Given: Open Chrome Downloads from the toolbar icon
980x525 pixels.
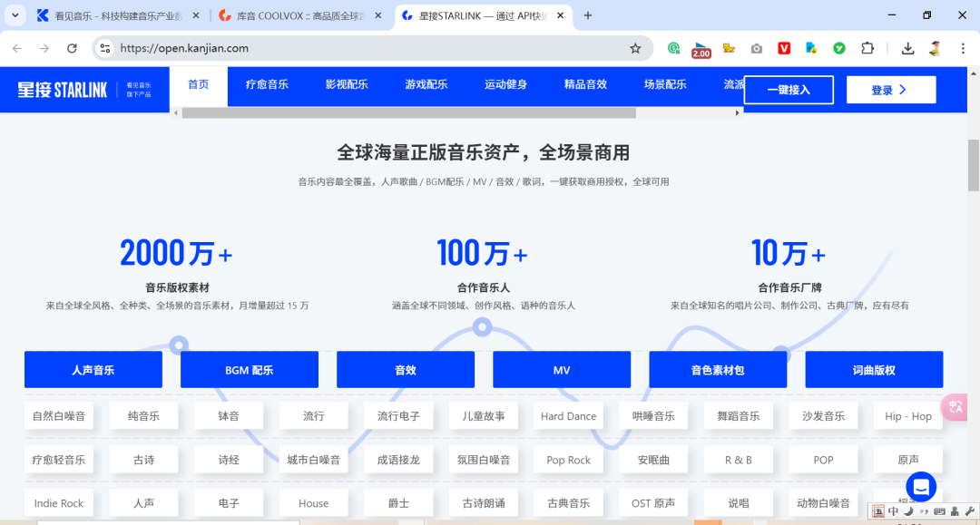Looking at the screenshot, I should click(907, 47).
